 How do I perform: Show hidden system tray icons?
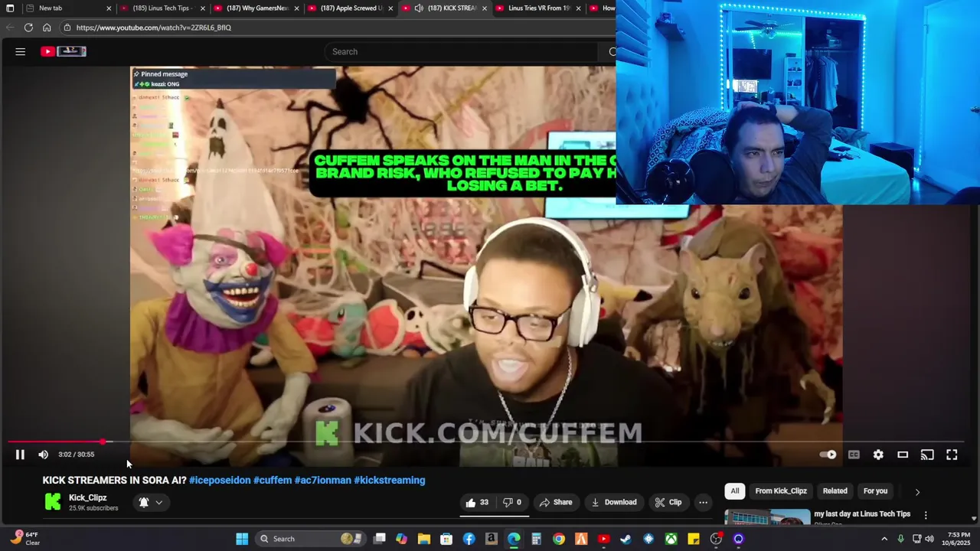pyautogui.click(x=884, y=539)
